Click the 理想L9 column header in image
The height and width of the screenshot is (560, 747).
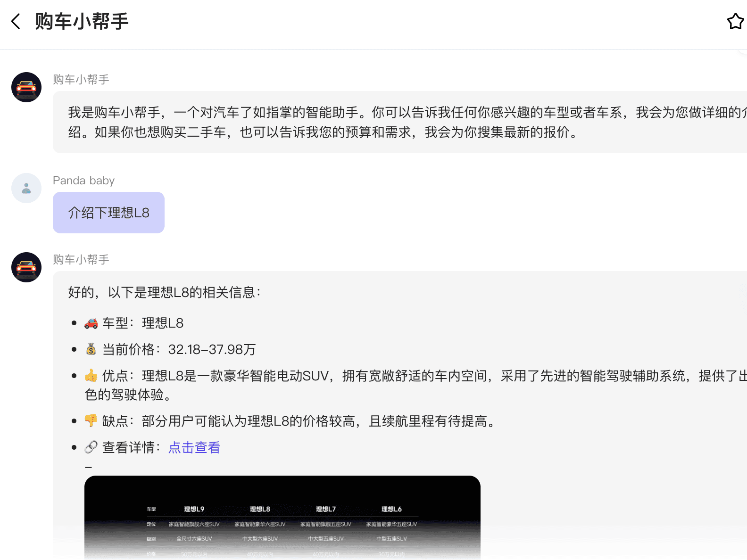[x=194, y=509]
